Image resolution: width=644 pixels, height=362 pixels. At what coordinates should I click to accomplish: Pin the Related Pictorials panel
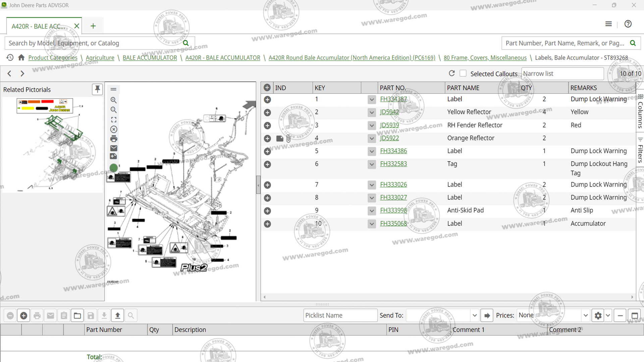97,89
